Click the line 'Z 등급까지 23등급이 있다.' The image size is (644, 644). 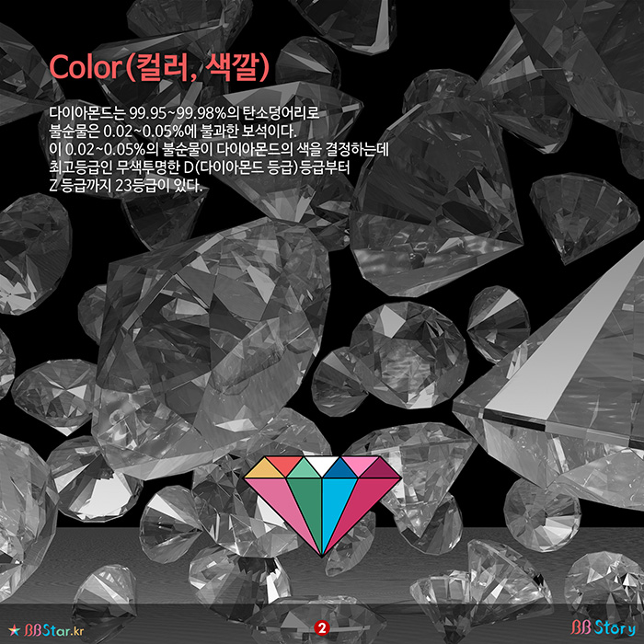126,186
